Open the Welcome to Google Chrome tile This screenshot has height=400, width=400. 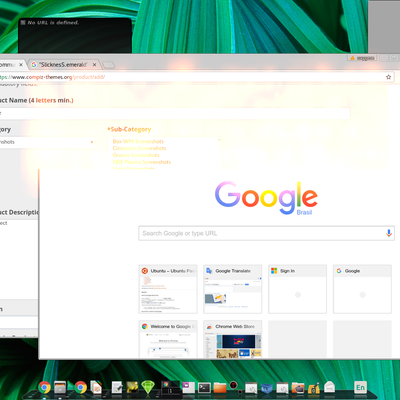coord(168,339)
